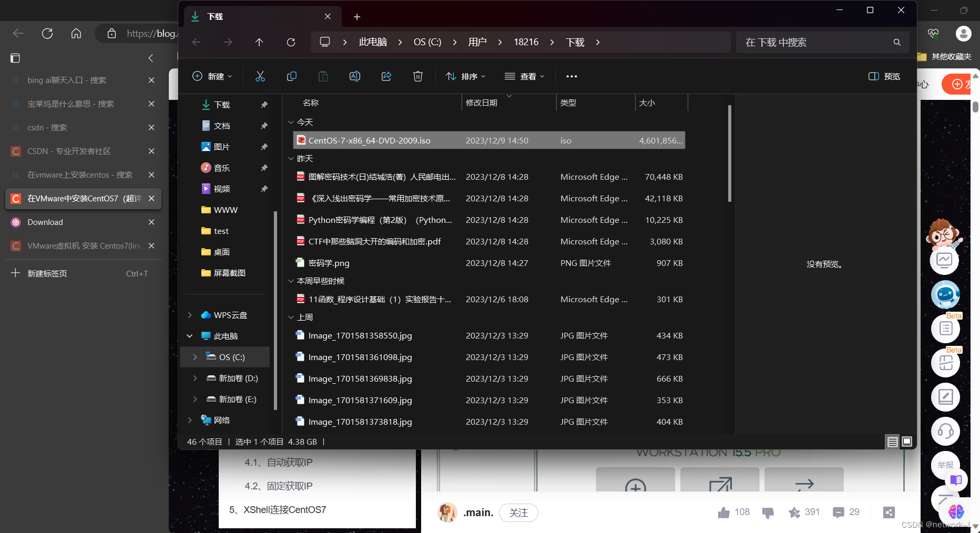Click the star favorite icon on CSDN article
Image resolution: width=980 pixels, height=533 pixels.
(x=794, y=512)
